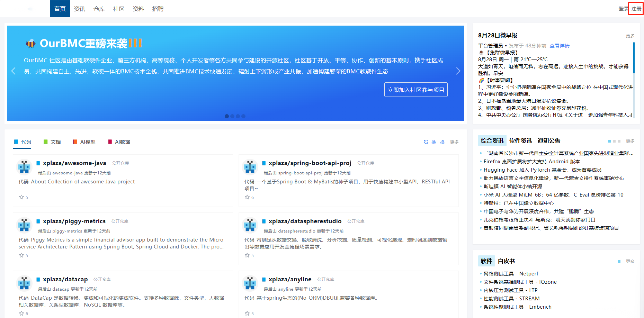
Task: Open 更多 in the 软件 panel
Action: 630,262
